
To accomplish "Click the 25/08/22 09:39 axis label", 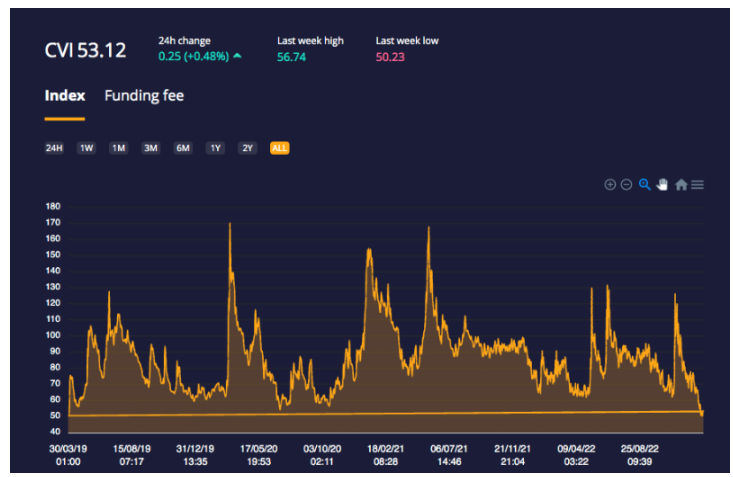I will 640,455.
